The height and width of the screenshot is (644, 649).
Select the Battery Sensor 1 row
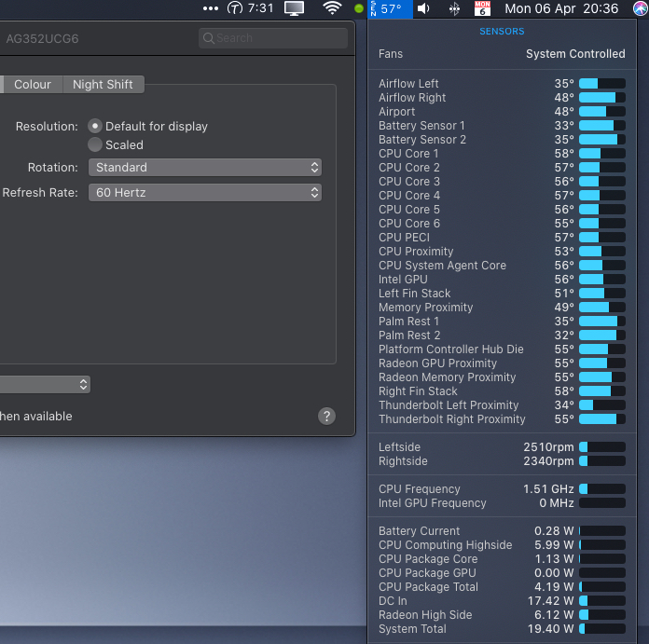[x=502, y=125]
